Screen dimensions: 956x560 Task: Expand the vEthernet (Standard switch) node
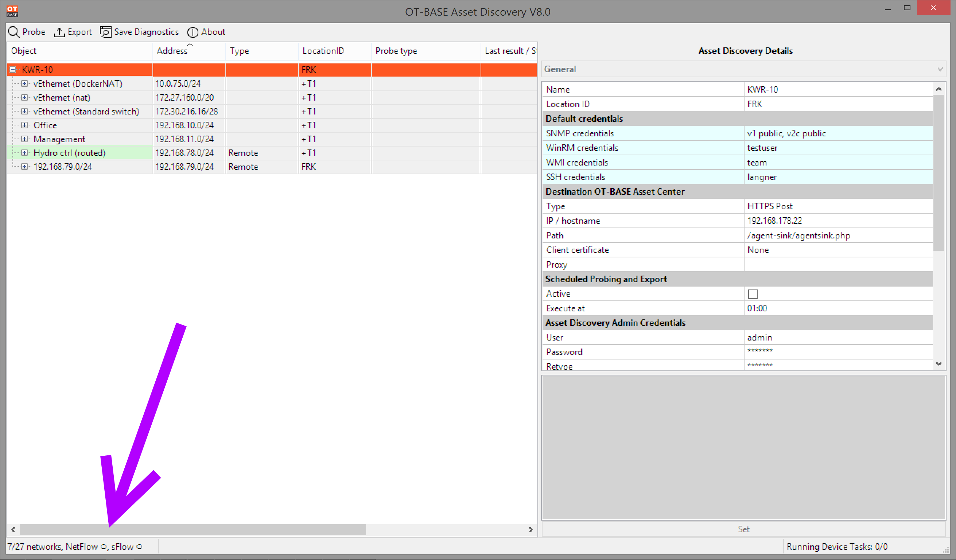(x=24, y=111)
